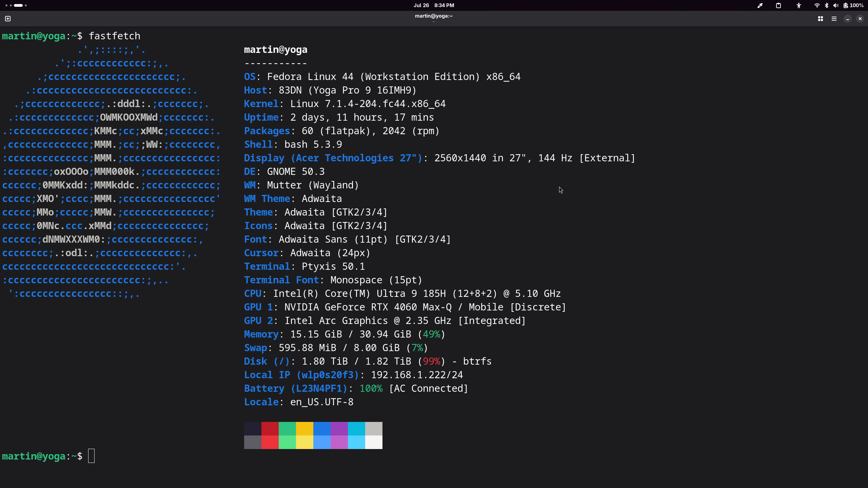Pick the light green swatch in bottom row
This screenshot has width=868, height=488.
point(287,442)
